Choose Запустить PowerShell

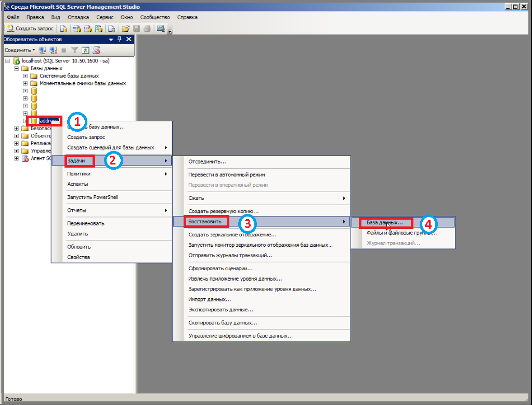(x=112, y=197)
